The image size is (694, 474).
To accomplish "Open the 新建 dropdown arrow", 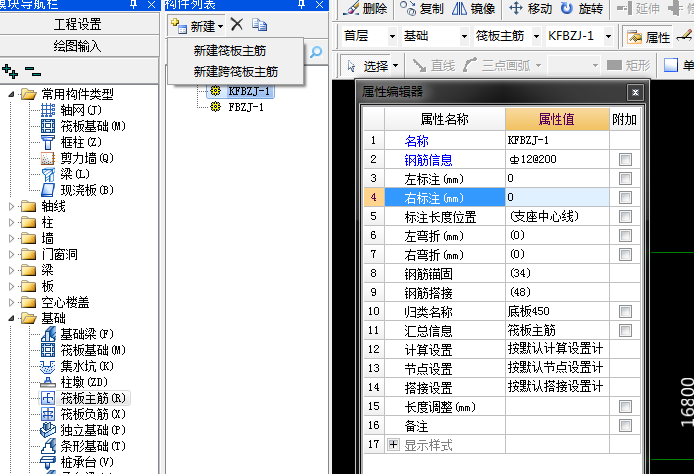I will pyautogui.click(x=220, y=27).
